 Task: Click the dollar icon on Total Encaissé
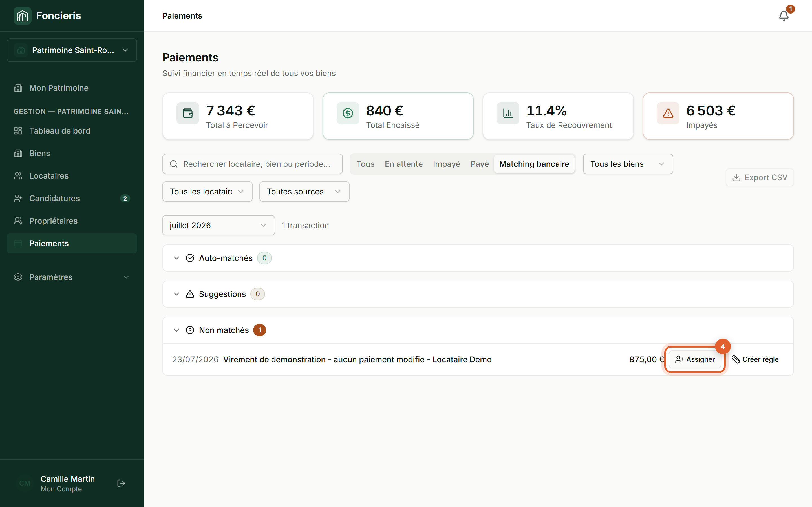click(x=348, y=113)
